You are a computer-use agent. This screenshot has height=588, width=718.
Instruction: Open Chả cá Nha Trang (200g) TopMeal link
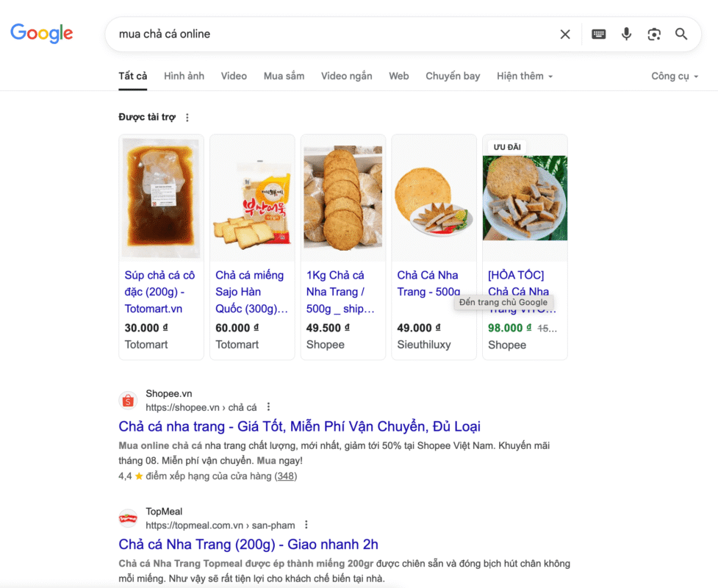pyautogui.click(x=248, y=544)
